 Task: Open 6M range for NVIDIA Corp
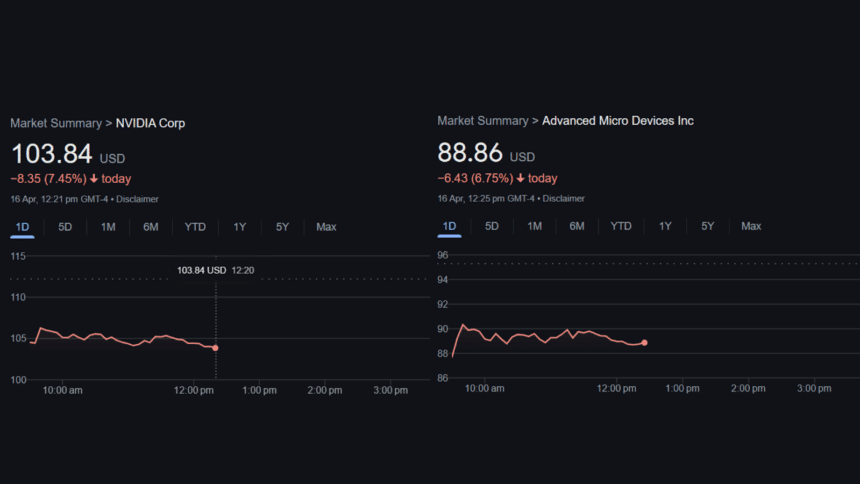(151, 227)
